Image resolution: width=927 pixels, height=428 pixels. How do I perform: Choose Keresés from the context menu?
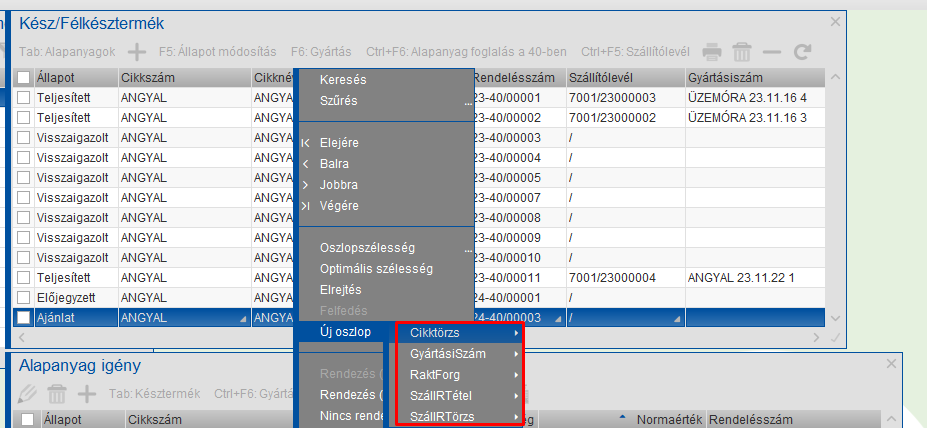pos(343,80)
